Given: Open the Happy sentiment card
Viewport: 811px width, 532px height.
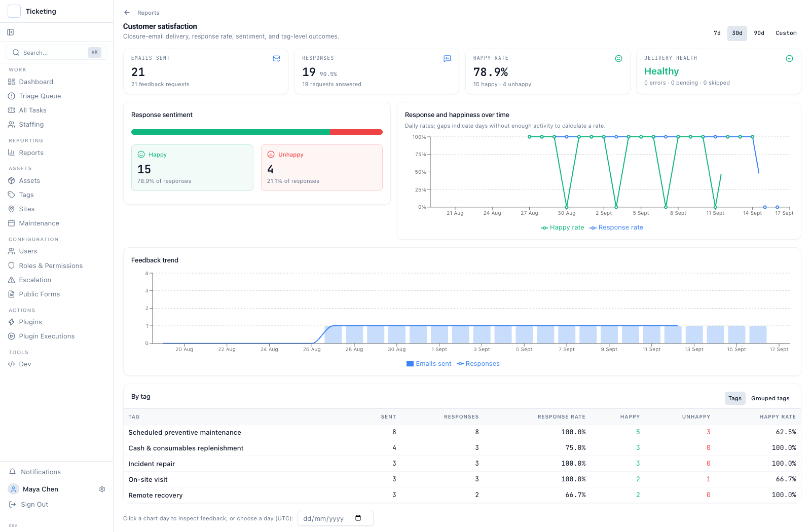Looking at the screenshot, I should coord(192,168).
